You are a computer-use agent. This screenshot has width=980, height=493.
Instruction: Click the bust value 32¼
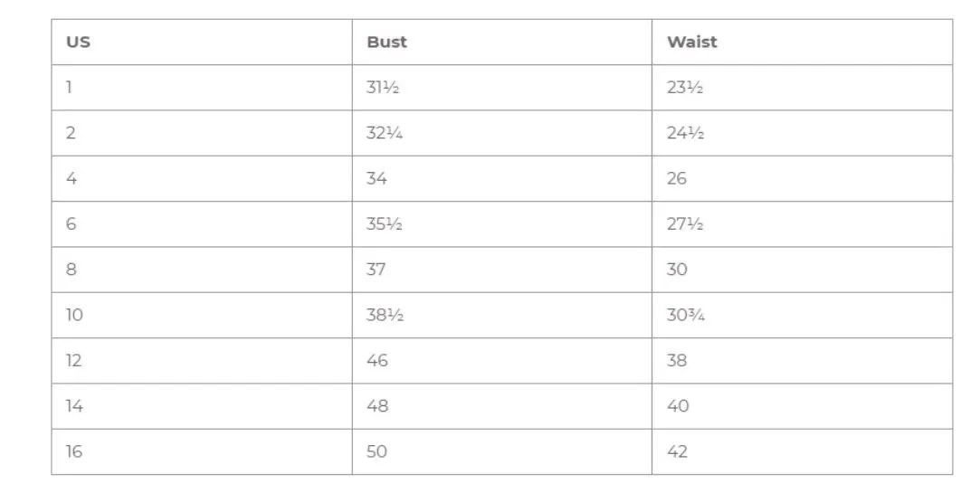385,133
